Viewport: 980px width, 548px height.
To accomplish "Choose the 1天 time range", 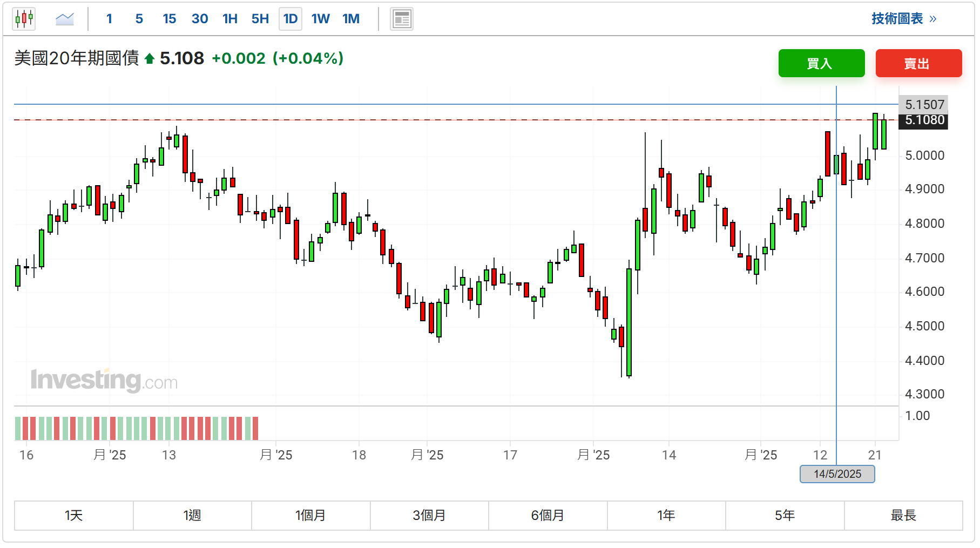I will coord(74,516).
